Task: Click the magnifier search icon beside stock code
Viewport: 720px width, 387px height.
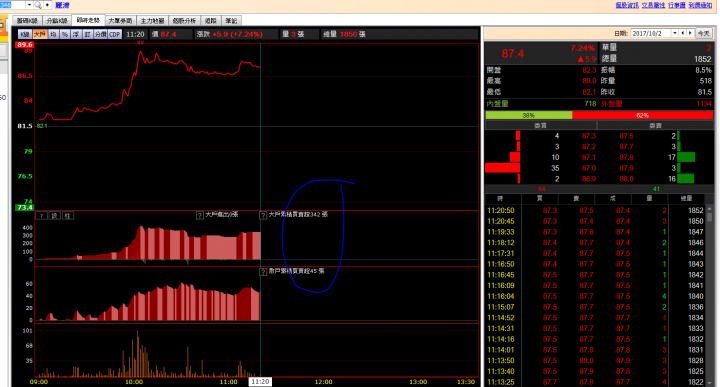Action: tap(38, 5)
